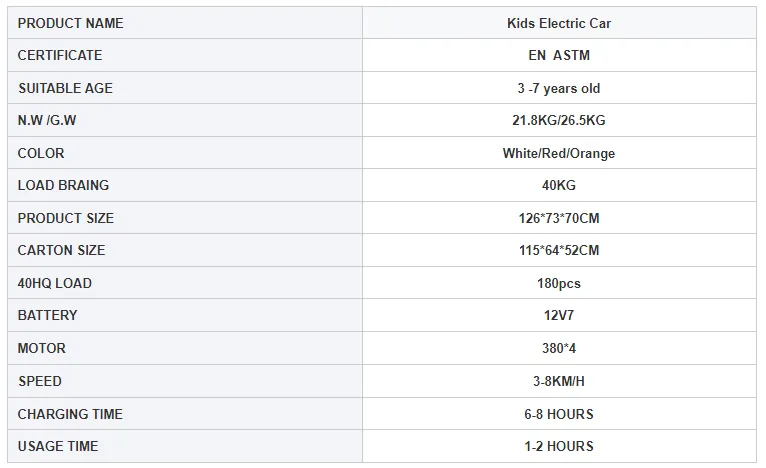
Task: Click the LOAD BRAING label
Action: (64, 185)
